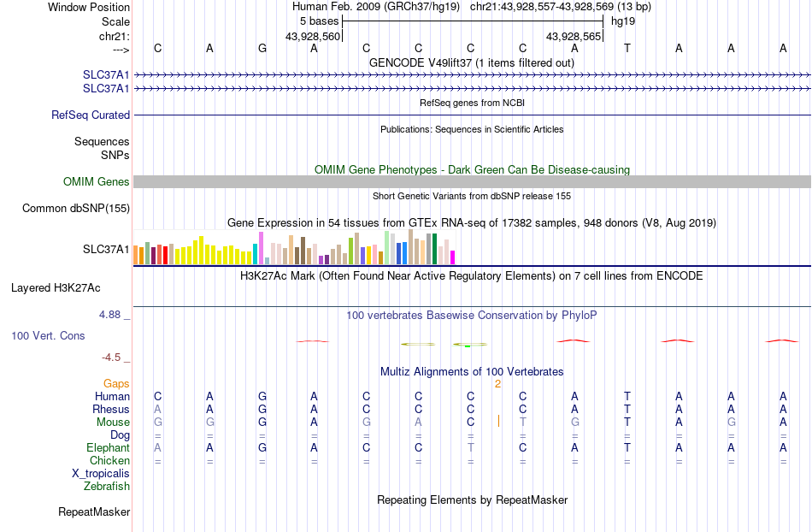Screen dimensions: 812x532
Task: Select the Dog species label
Action: tap(120, 435)
